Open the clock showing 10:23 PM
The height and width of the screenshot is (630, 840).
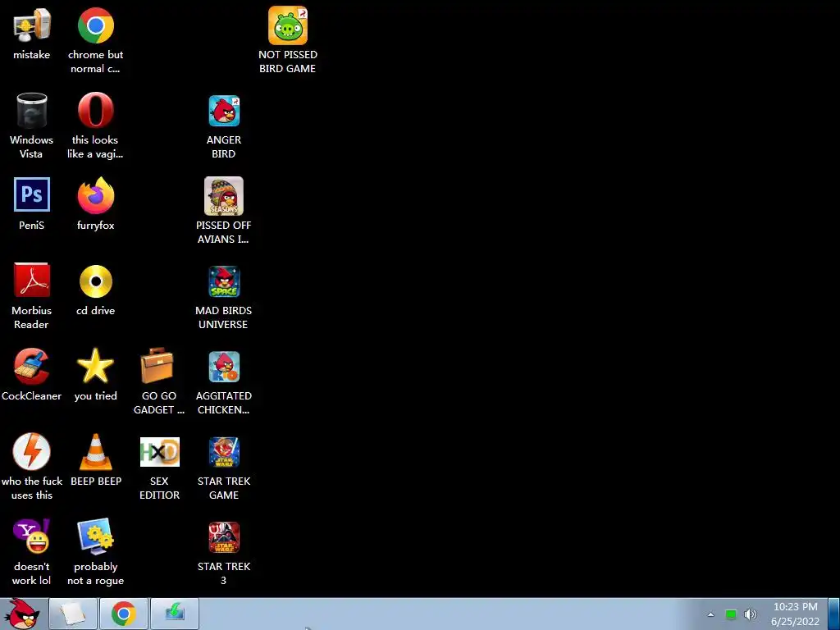tap(796, 614)
